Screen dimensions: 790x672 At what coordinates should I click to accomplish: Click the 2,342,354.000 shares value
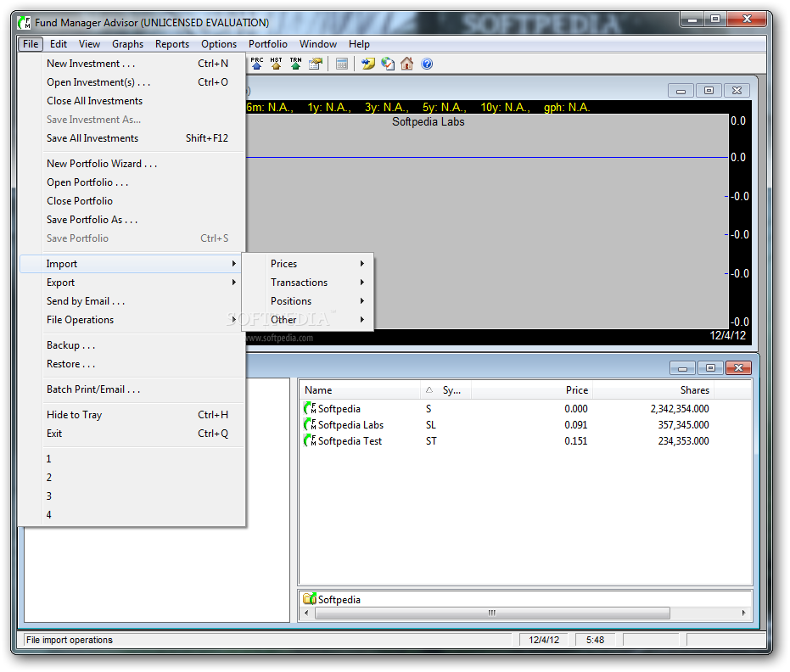point(680,408)
